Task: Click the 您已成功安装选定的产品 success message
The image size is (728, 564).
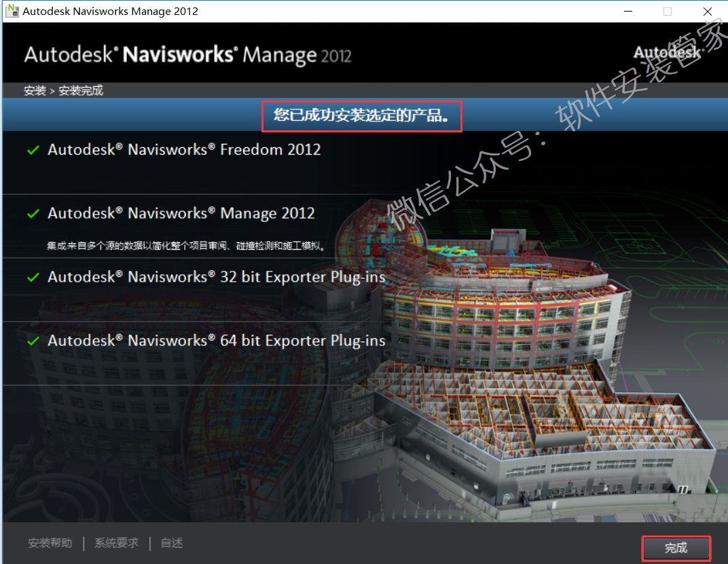Action: (362, 115)
